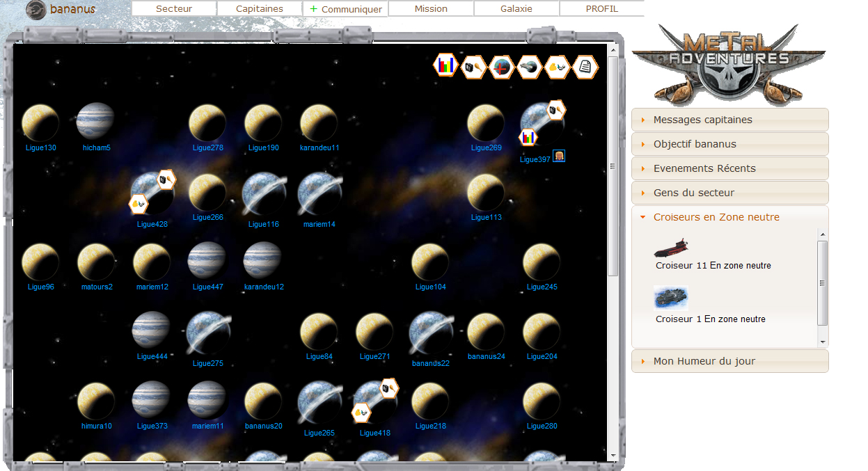
Task: Click the planet with red cross icon
Action: pos(501,67)
